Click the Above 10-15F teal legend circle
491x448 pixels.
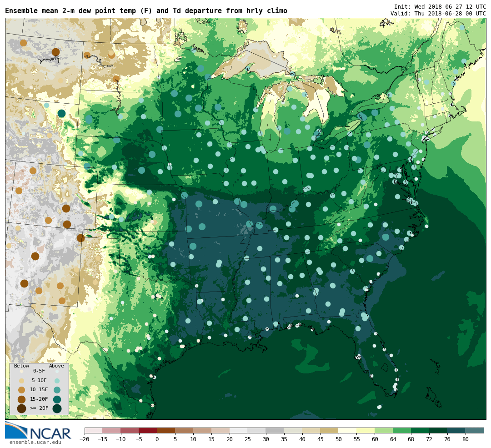[x=57, y=390]
